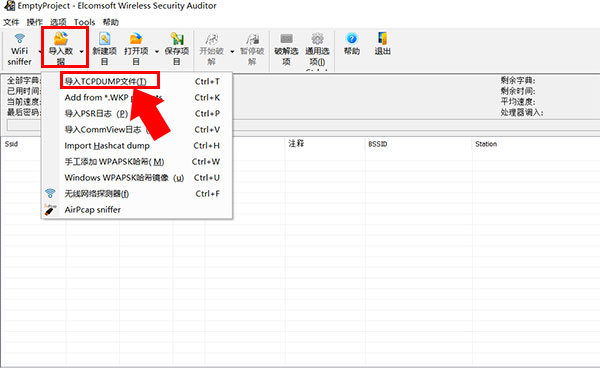Open the Tools menu
Viewport: 600px width, 368px height.
click(85, 22)
